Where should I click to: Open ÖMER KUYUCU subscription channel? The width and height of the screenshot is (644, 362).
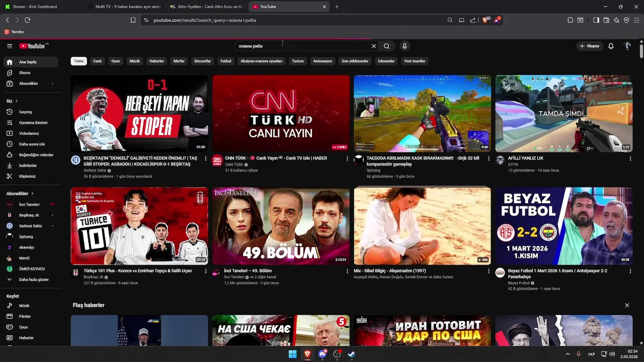[x=31, y=269]
